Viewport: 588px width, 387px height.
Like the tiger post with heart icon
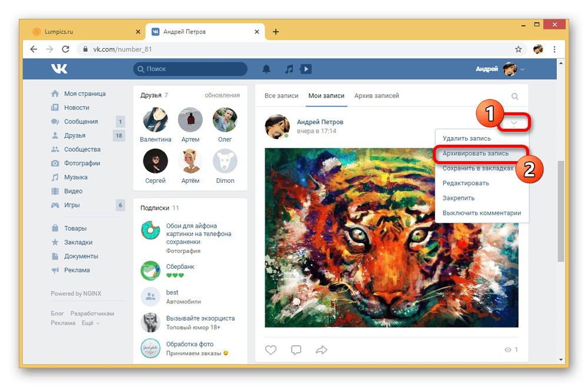pos(270,350)
